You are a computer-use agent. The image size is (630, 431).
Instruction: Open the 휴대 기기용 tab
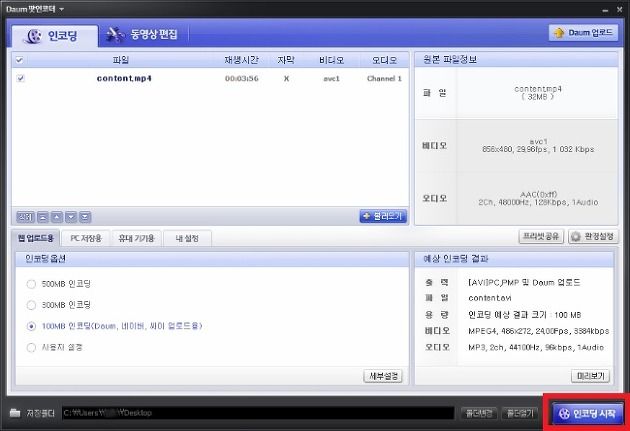coord(136,238)
